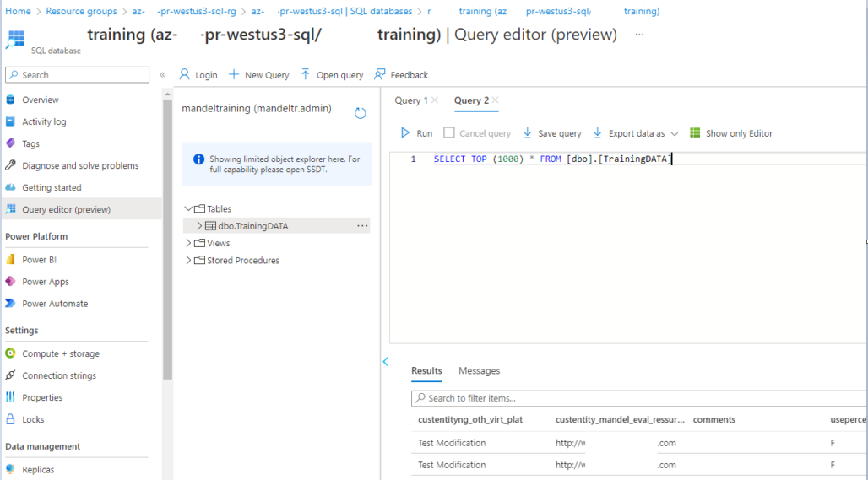
Task: Open SQL databases breadcrumb link
Action: [332, 11]
